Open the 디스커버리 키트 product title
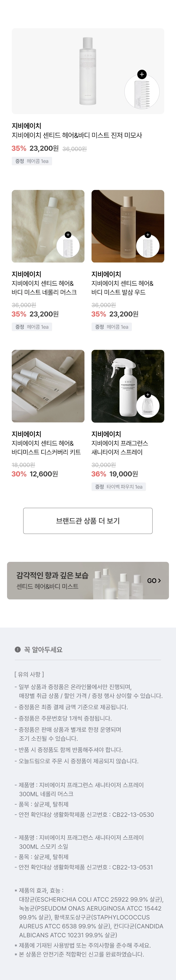 pos(46,448)
